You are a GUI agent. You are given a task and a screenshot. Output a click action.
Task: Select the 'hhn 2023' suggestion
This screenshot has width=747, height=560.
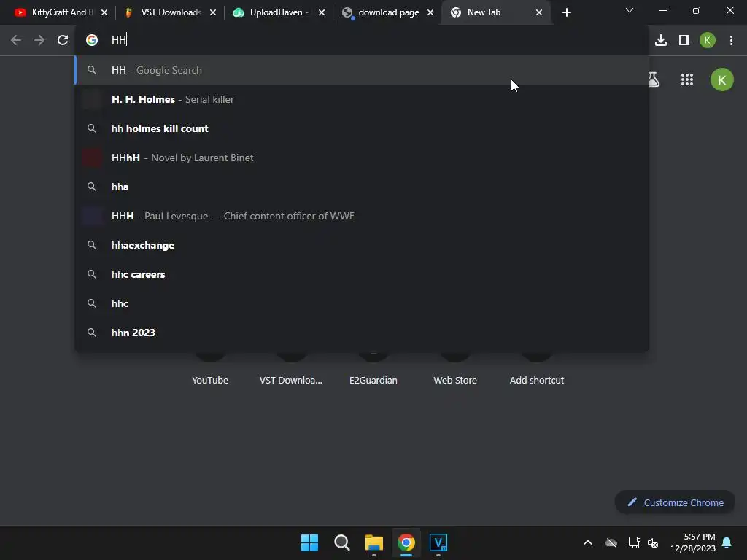362,332
